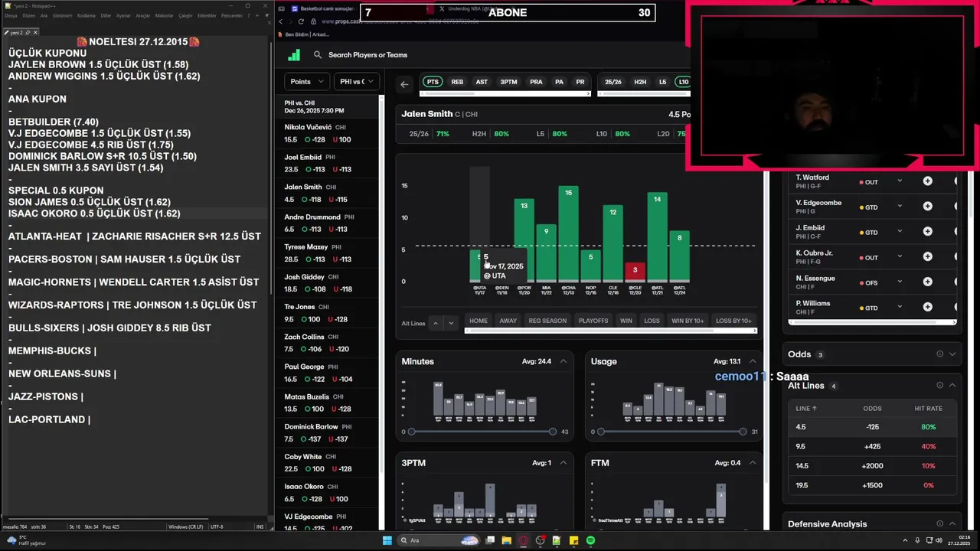Raise Alt Lines with the up arrow

tap(436, 323)
